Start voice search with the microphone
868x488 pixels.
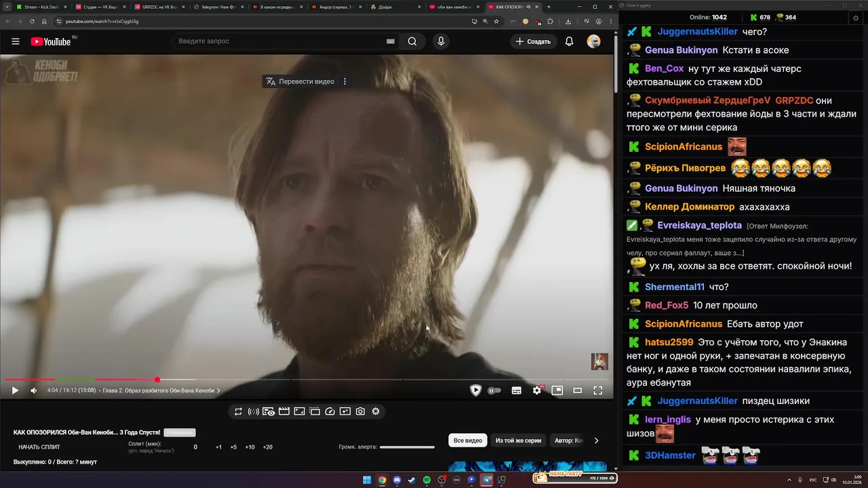[x=441, y=41]
